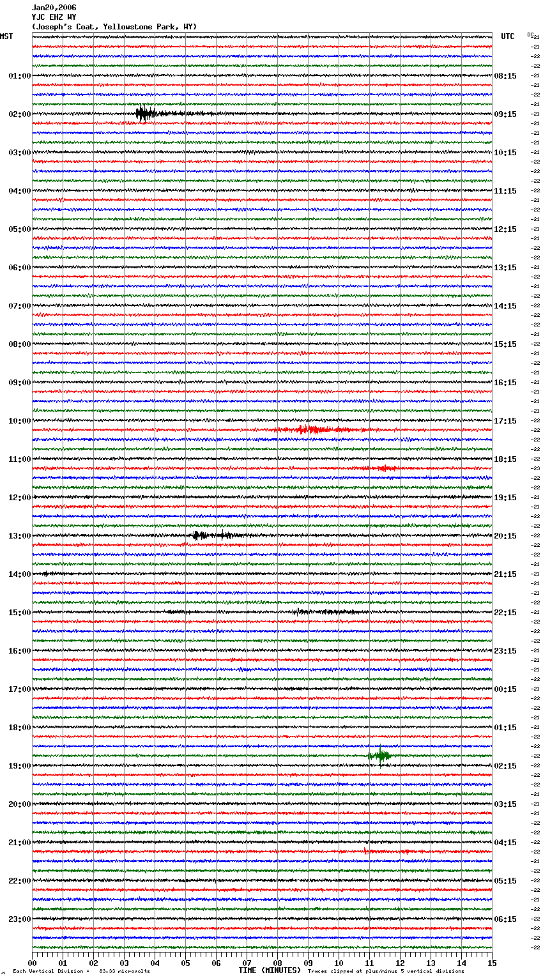This screenshot has width=543, height=980.
Task: Click the 08:15 UTC time label
Action: [505, 76]
